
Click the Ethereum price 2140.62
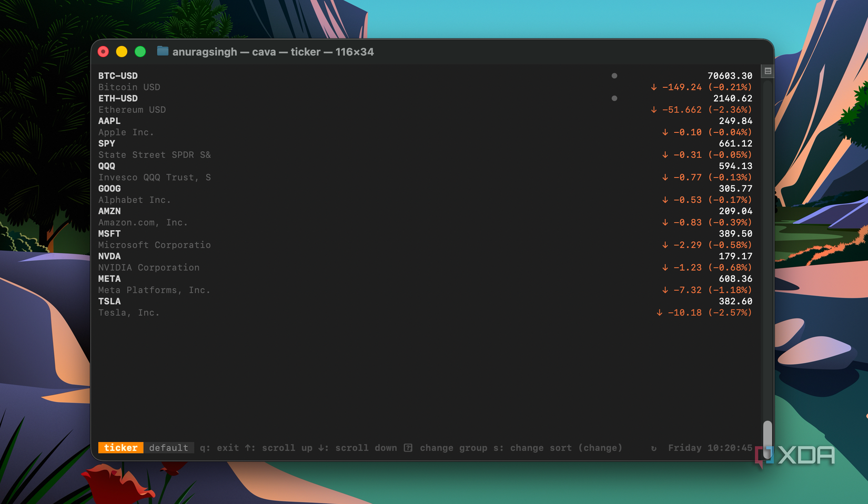coord(733,98)
